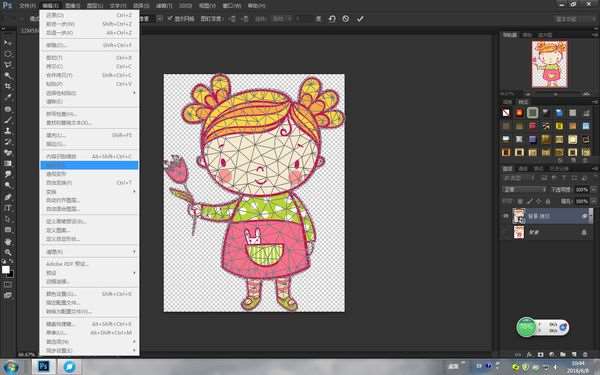Select the Polygonal Lasso tool

click(x=8, y=65)
